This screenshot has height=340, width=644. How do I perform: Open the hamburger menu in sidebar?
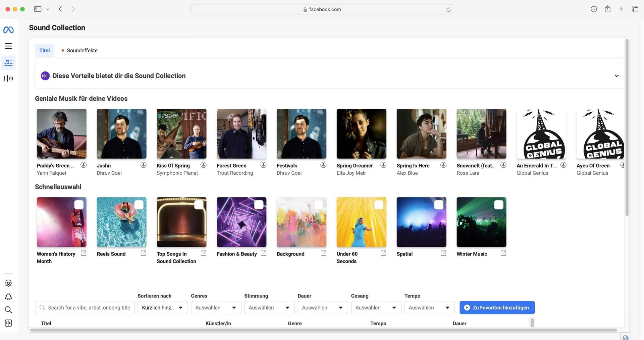[x=8, y=46]
